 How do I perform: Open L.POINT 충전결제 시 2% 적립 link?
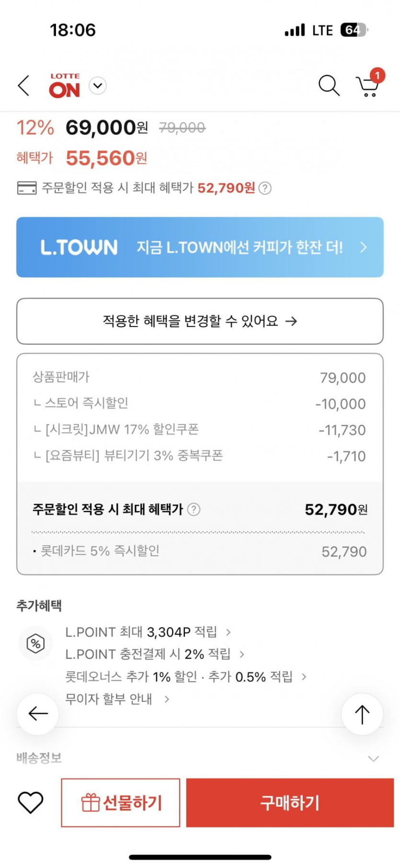click(x=154, y=654)
